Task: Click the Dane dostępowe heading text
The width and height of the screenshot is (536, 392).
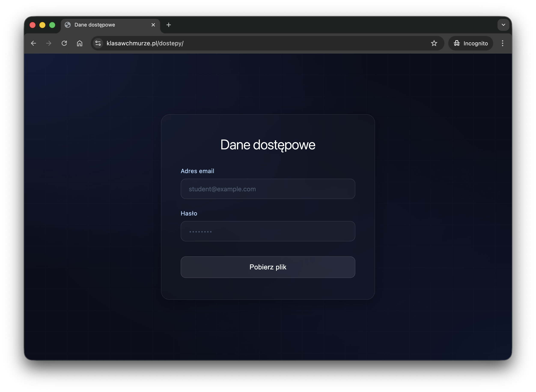Action: [268, 145]
